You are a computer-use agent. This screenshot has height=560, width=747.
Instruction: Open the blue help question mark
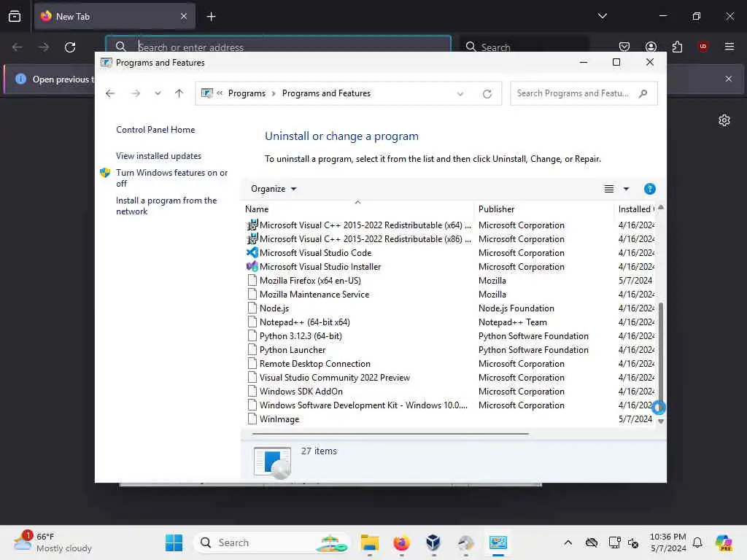pyautogui.click(x=650, y=189)
